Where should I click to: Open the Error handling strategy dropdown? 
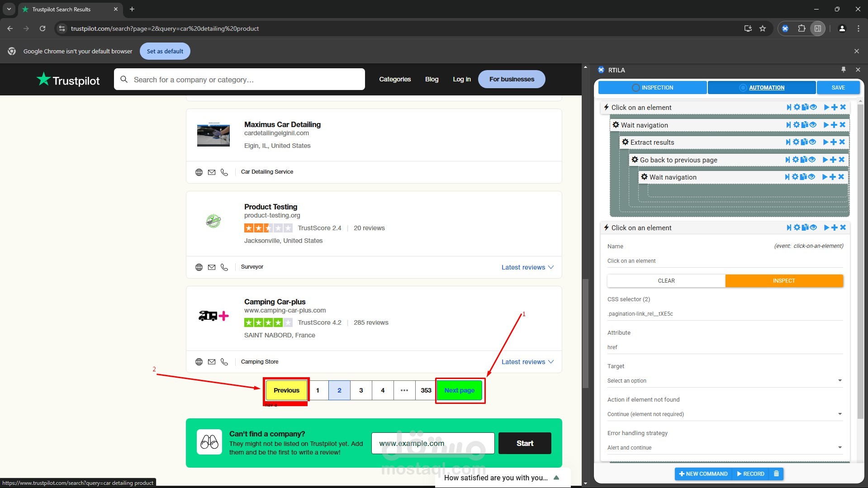click(725, 448)
